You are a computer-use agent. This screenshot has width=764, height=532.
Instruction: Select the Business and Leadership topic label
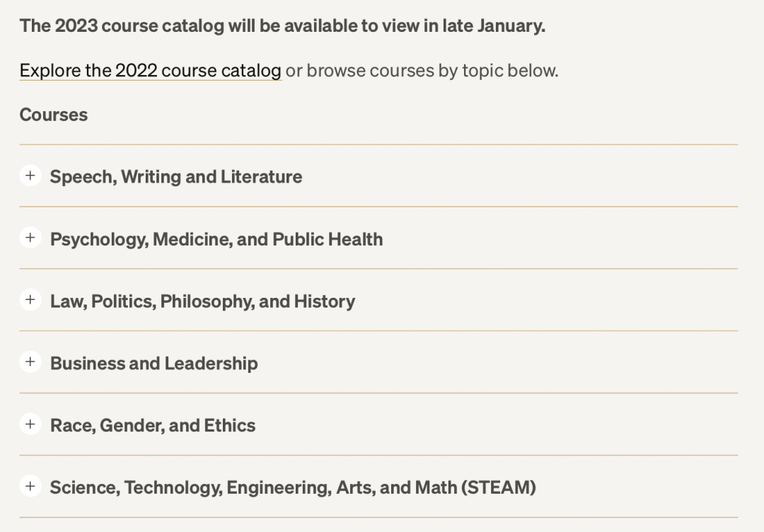click(154, 364)
